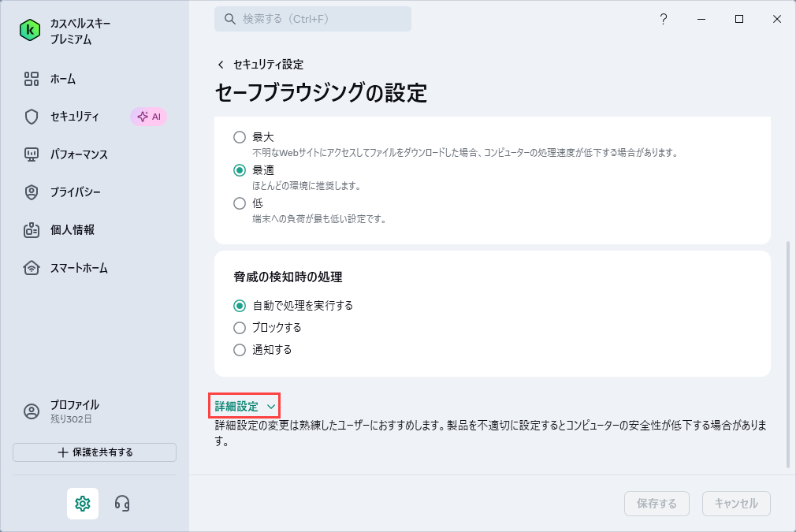Screen dimensions: 796x532
Task: Click the セキュリティ設定 breadcrumb link
Action: click(x=269, y=65)
